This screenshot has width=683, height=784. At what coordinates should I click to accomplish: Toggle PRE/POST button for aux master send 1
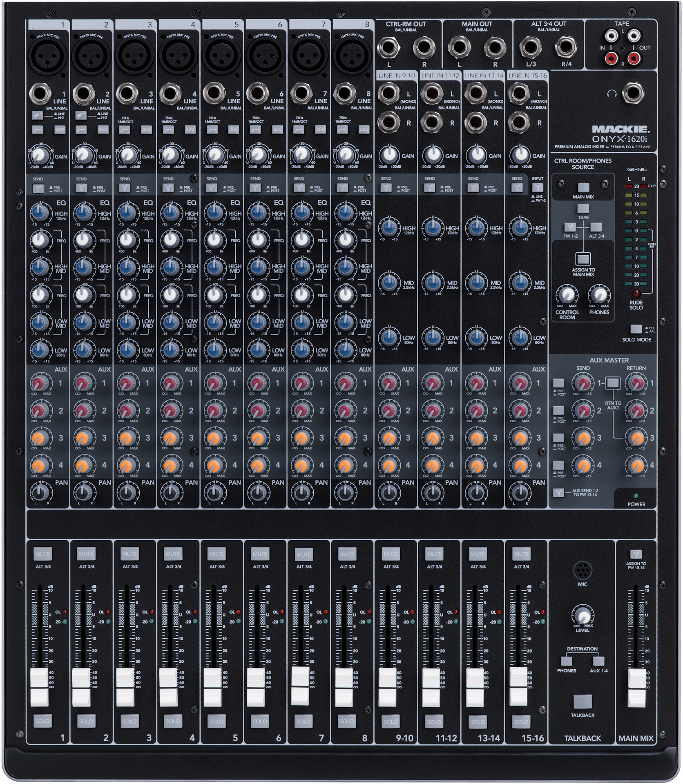558,383
